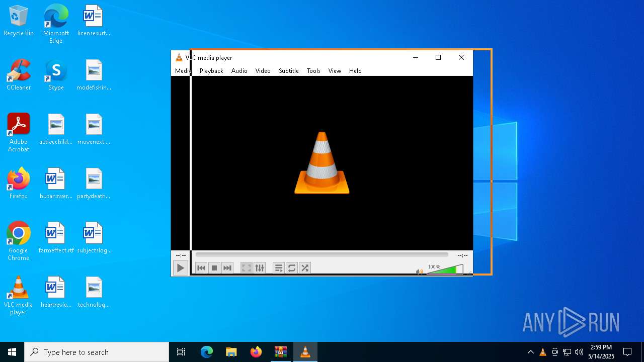Select the Firefox desktop shortcut
The height and width of the screenshot is (362, 644).
[19, 184]
